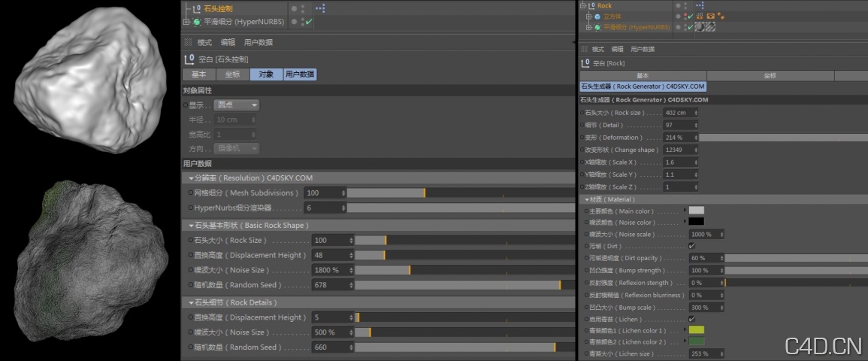
Task: Collapse the 分辨率 (Resolution) group
Action: coord(191,178)
